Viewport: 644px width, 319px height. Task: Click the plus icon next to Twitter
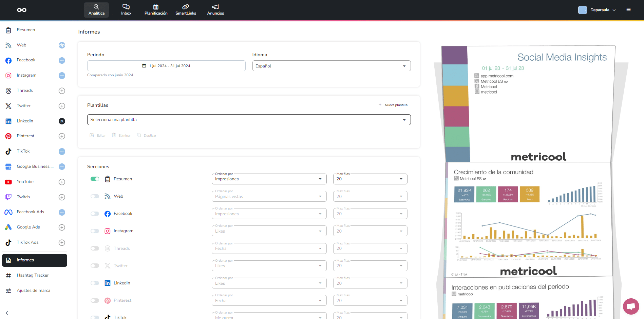coord(62,106)
